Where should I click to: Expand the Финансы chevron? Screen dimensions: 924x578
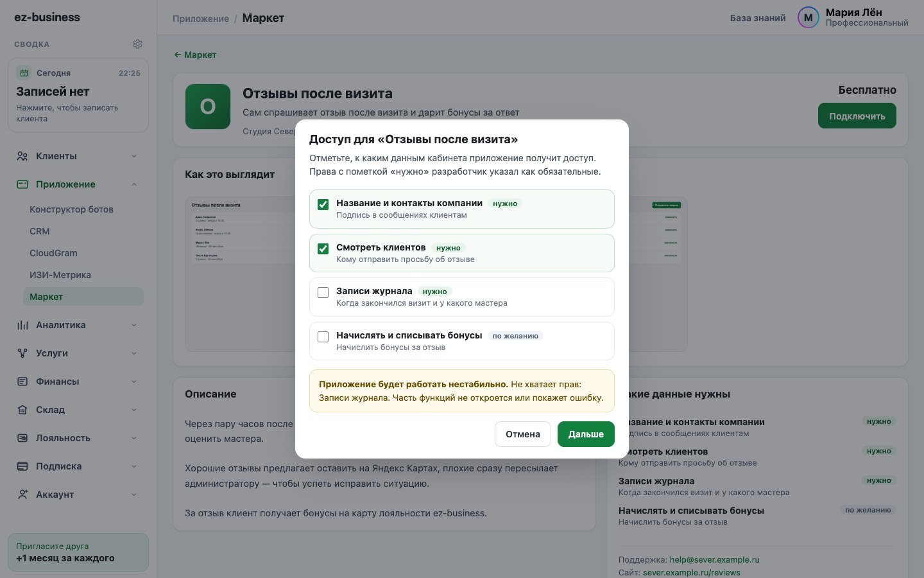tap(134, 381)
